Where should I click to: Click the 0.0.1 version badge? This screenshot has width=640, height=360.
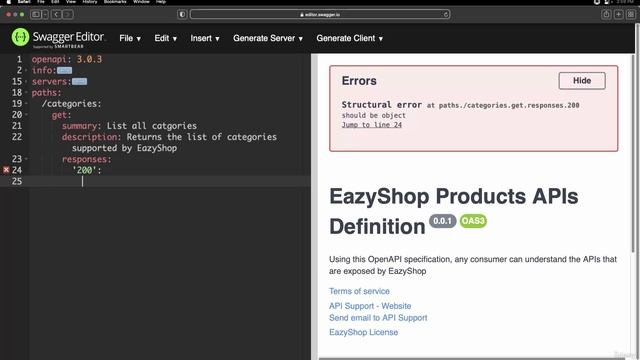(x=442, y=221)
